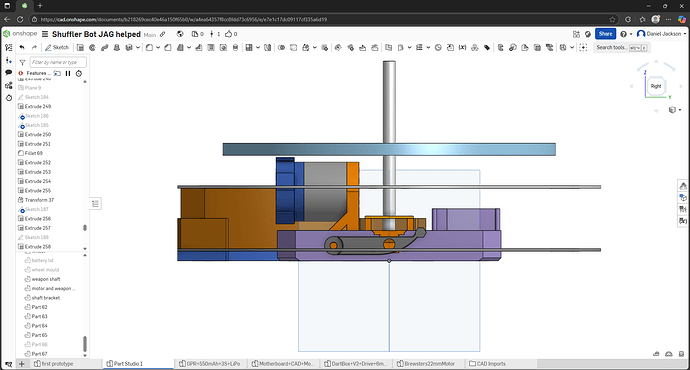Pause feature list regeneration with the pause icon

(68, 73)
